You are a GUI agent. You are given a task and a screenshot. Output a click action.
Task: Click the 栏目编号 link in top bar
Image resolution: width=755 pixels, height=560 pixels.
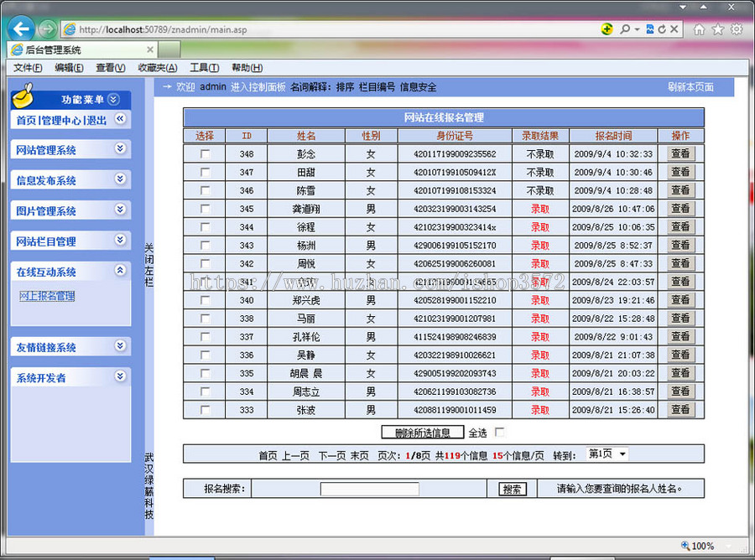tap(377, 87)
